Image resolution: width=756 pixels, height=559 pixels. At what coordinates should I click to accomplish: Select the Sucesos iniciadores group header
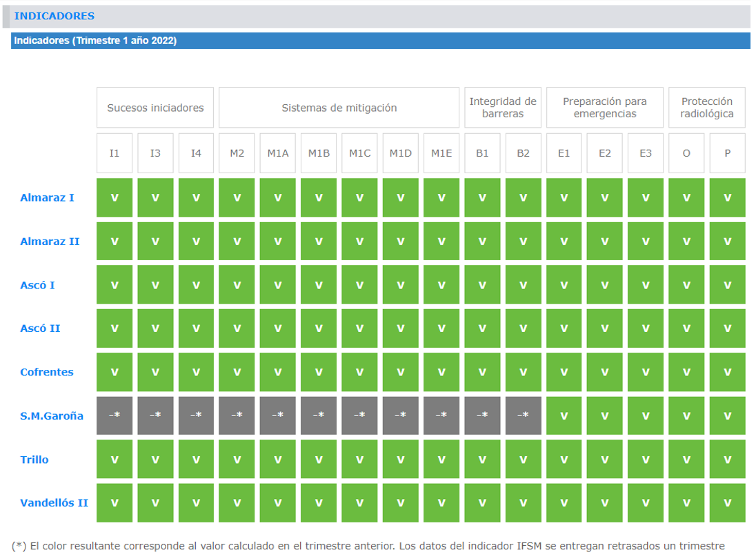[155, 108]
